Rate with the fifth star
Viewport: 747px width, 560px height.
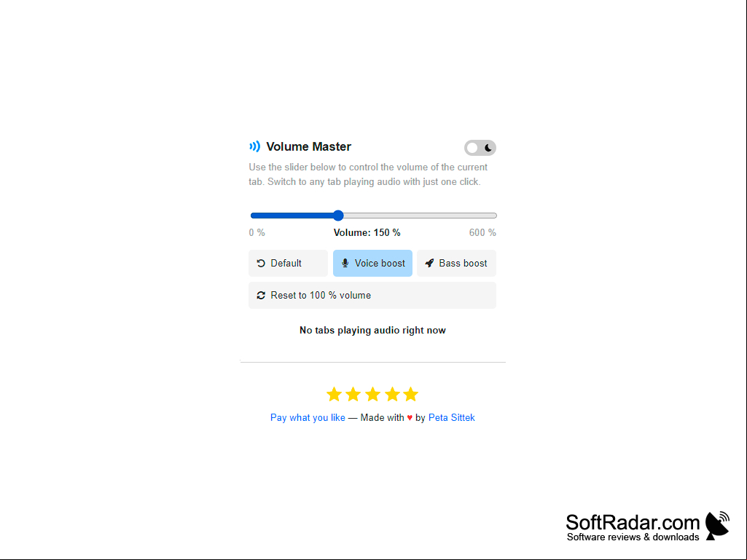[x=410, y=394]
